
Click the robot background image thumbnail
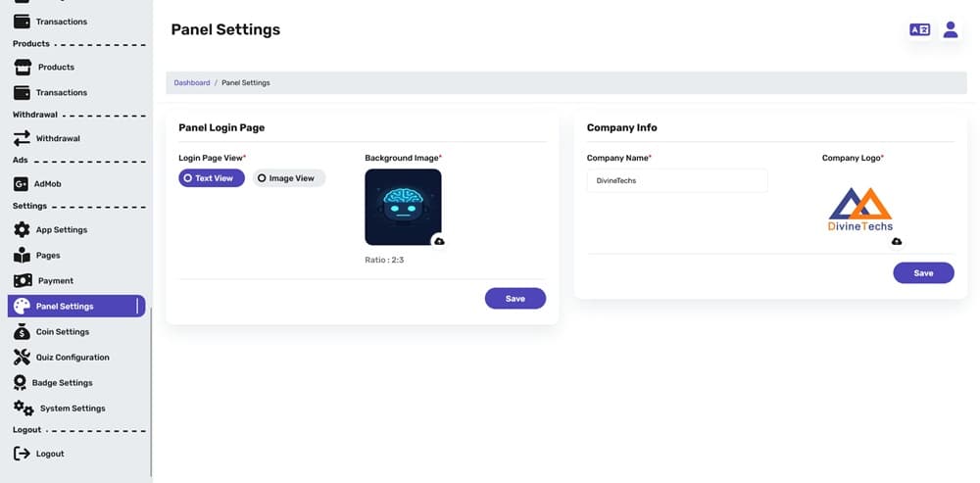tap(403, 206)
